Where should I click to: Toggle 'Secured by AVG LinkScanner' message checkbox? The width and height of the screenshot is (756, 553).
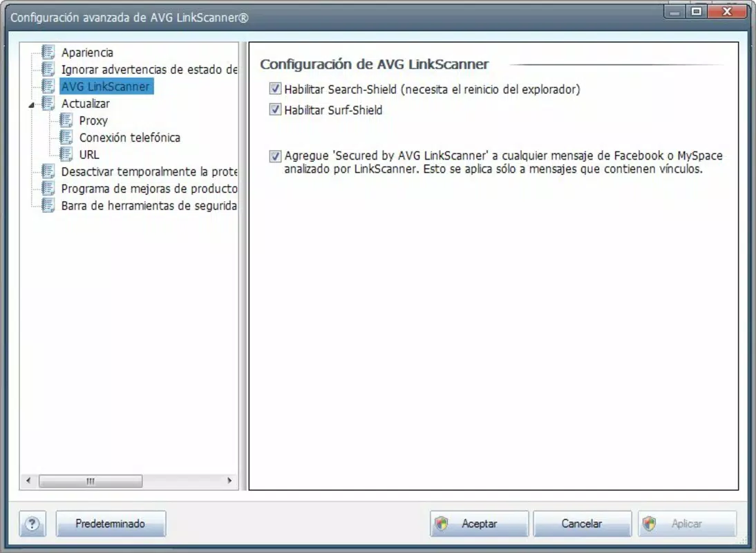[275, 156]
